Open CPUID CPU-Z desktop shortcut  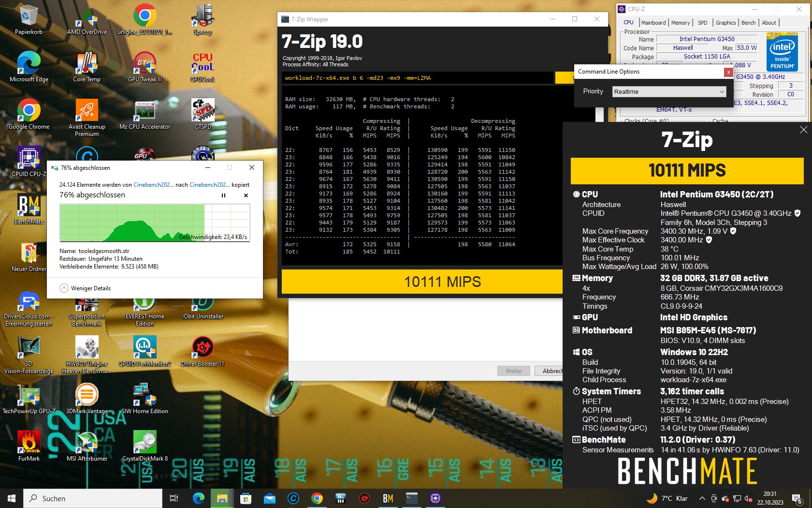pyautogui.click(x=29, y=162)
